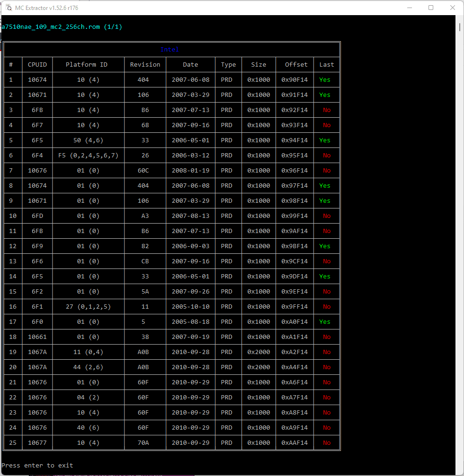Click the console vertical scrollbar thumb
This screenshot has width=464, height=476.
[x=459, y=27]
